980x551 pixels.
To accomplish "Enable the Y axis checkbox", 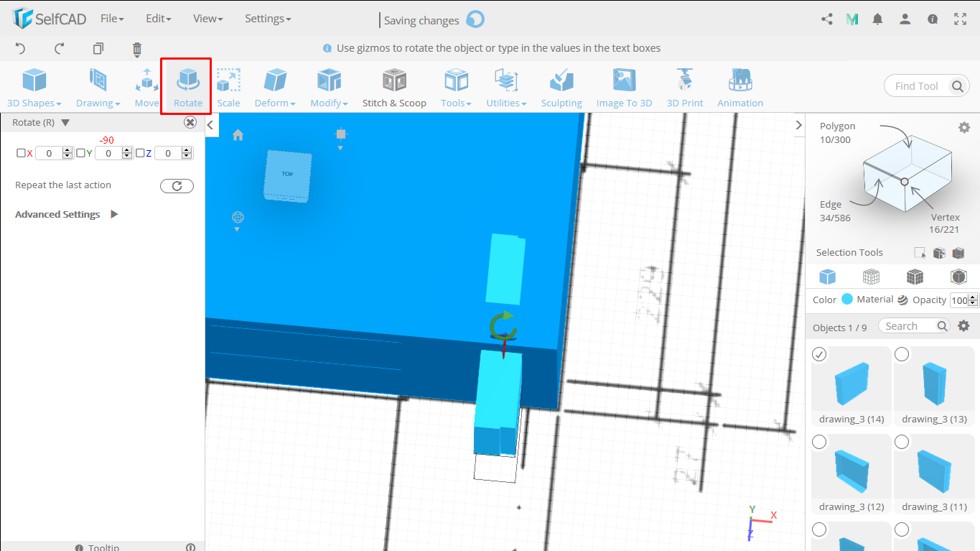I will 80,153.
